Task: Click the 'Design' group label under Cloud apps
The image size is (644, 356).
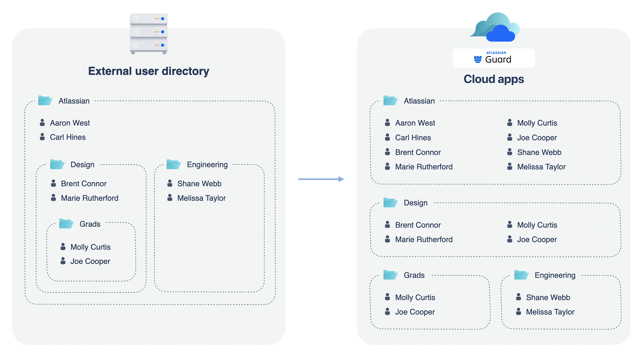Action: tap(415, 203)
